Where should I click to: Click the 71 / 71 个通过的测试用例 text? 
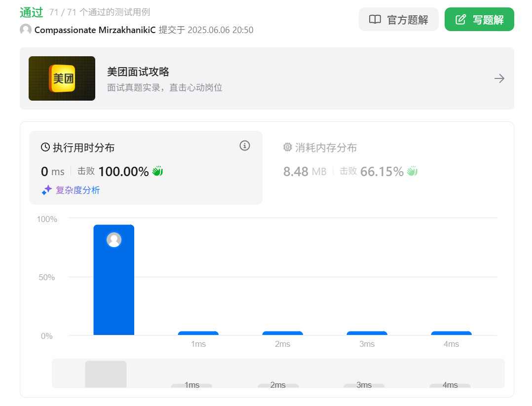(x=99, y=12)
